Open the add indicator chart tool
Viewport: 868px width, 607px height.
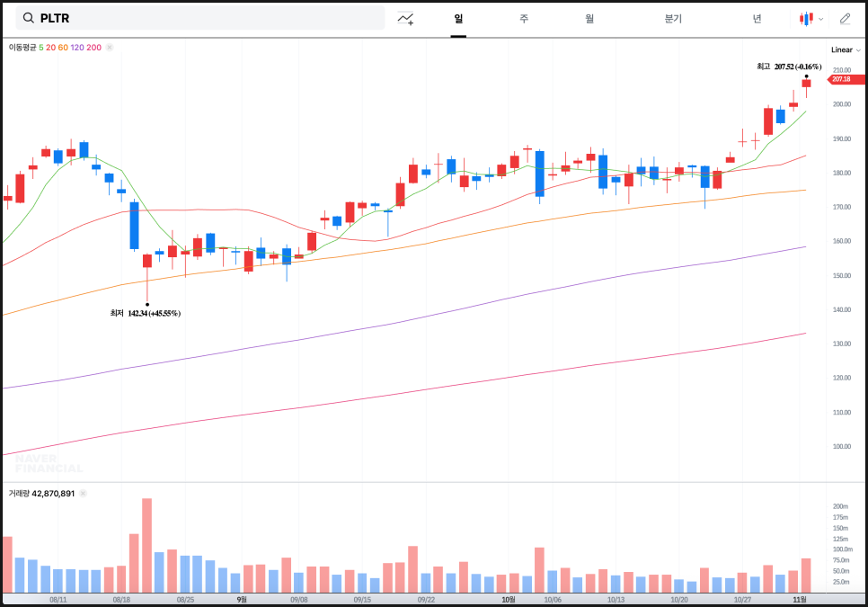coord(406,18)
